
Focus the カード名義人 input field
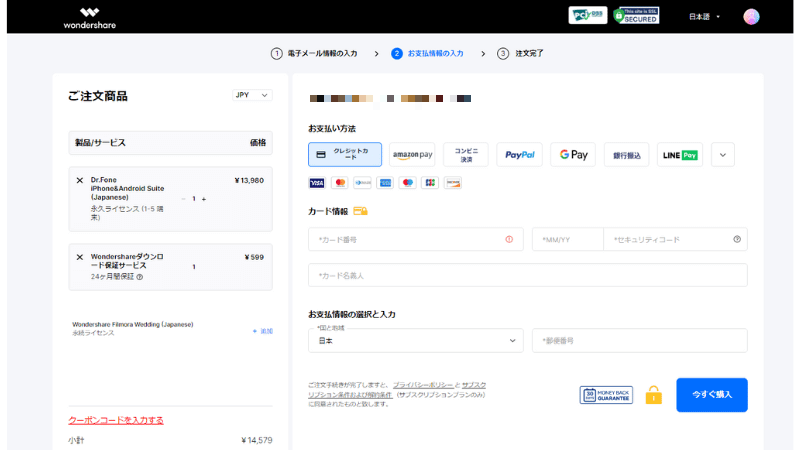(528, 275)
